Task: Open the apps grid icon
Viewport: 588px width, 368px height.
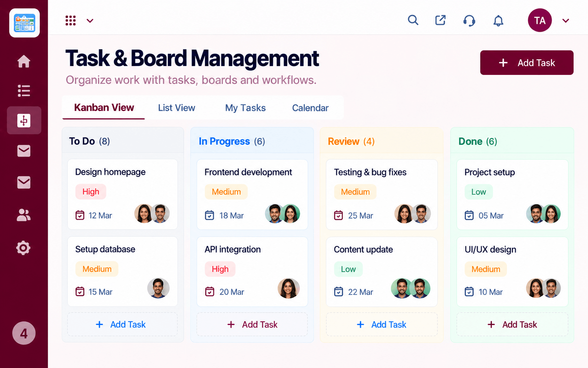Action: [x=70, y=20]
